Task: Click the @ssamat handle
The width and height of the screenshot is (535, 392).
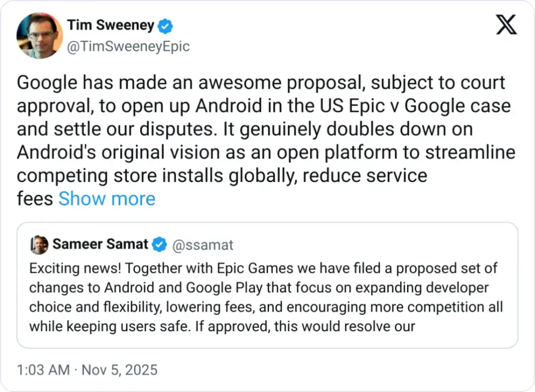Action: pyautogui.click(x=203, y=245)
